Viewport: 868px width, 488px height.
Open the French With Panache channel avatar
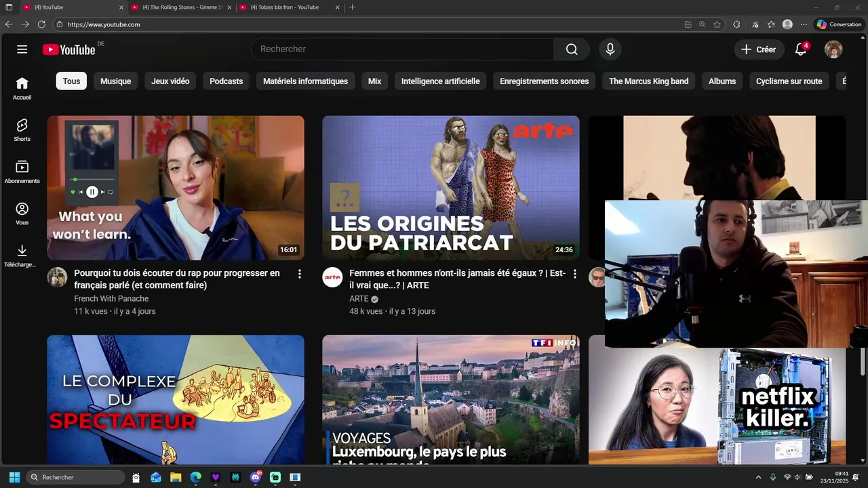[x=57, y=277]
